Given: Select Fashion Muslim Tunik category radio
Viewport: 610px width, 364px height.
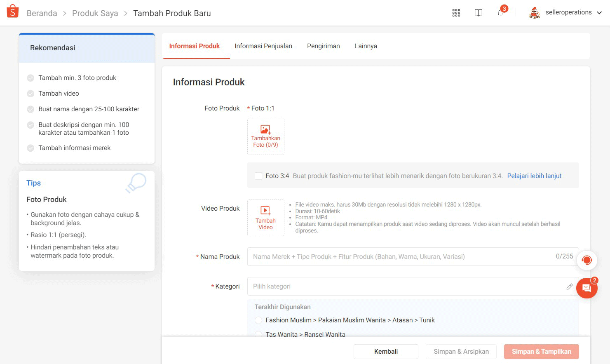Looking at the screenshot, I should (x=258, y=320).
